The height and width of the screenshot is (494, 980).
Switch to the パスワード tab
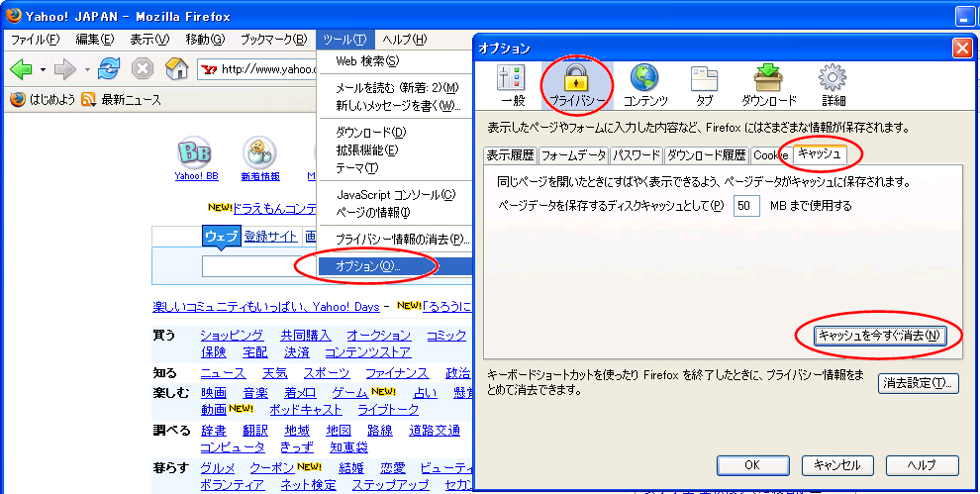[x=636, y=155]
